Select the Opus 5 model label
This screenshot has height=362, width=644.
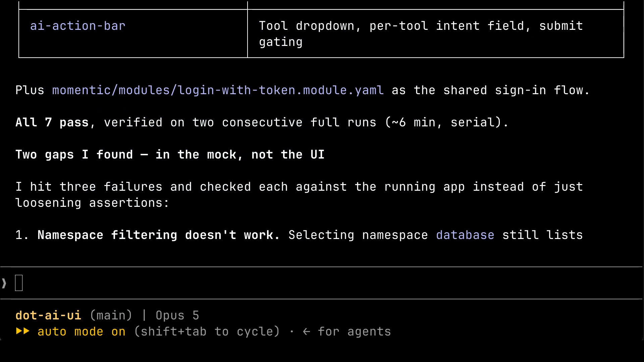point(177,315)
